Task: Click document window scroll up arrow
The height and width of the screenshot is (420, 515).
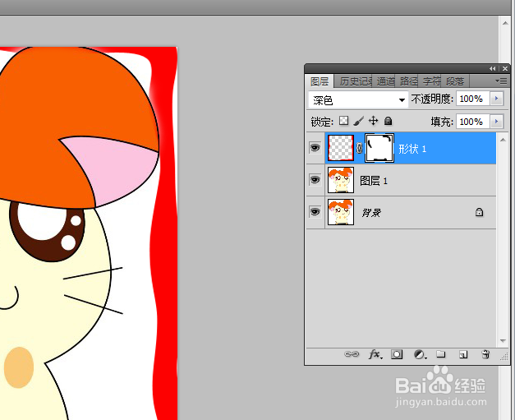Action: coord(505,23)
